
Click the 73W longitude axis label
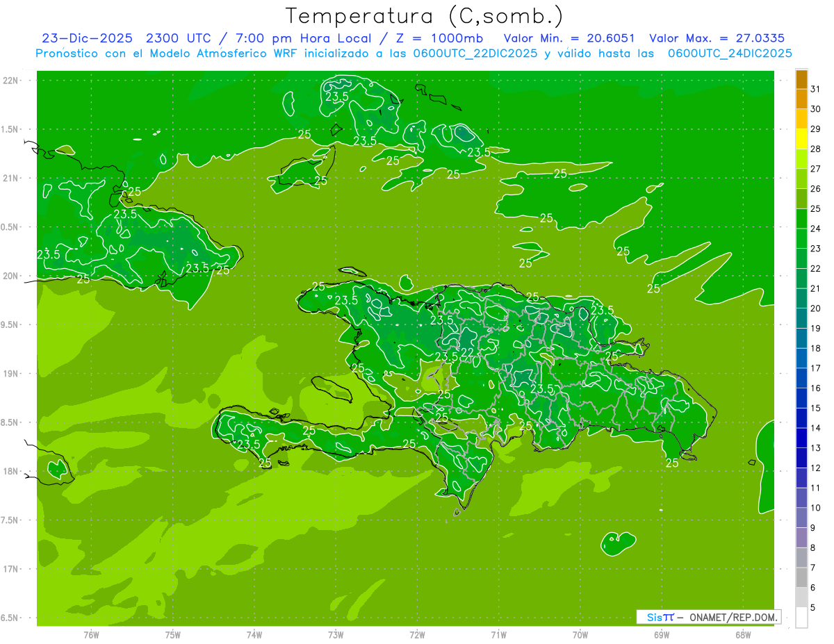(x=336, y=635)
